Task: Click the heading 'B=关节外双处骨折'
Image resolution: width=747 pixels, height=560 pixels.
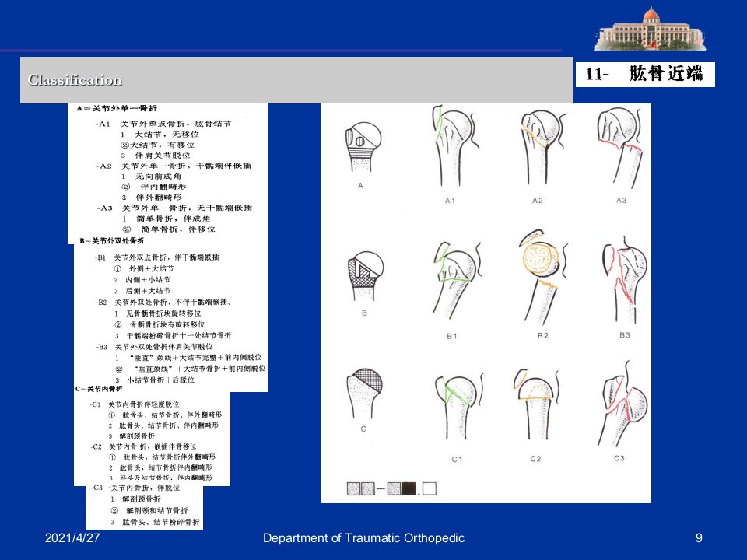Action: [112, 241]
